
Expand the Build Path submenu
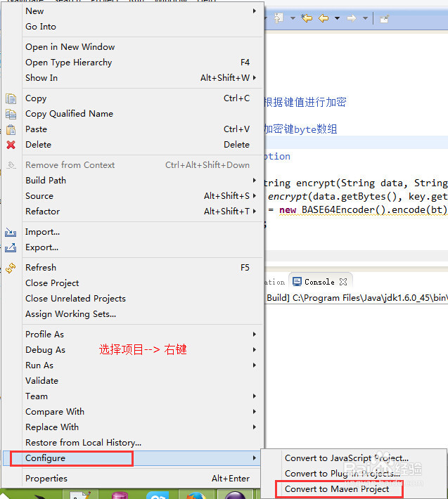pyautogui.click(x=133, y=181)
